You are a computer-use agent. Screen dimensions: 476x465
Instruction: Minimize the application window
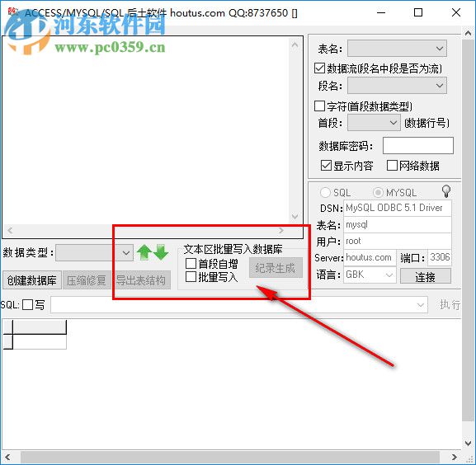[381, 12]
